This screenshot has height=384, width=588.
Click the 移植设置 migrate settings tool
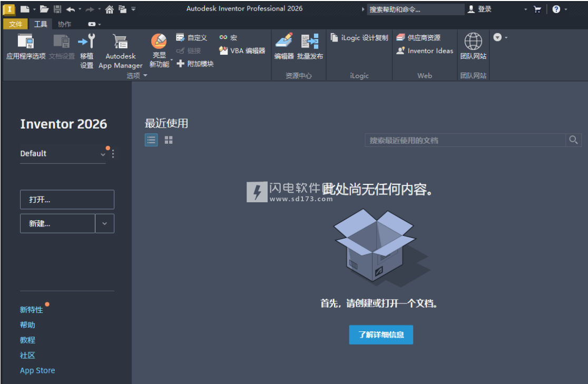[86, 51]
